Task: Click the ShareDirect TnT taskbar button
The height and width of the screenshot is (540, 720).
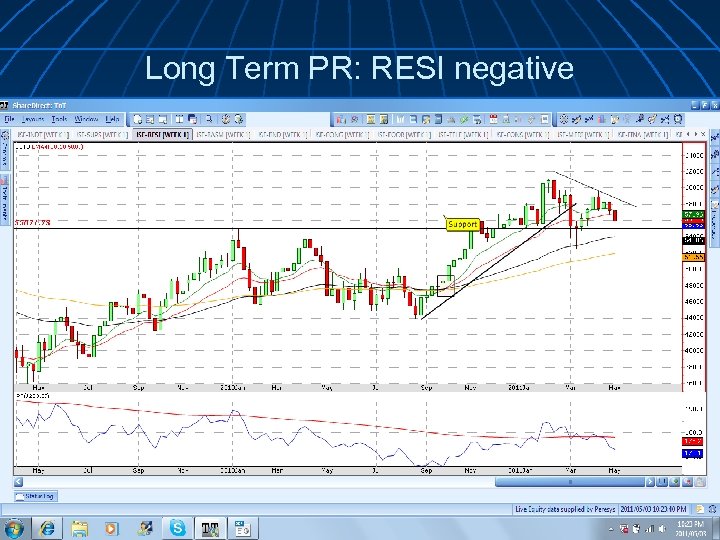Action: [210, 529]
